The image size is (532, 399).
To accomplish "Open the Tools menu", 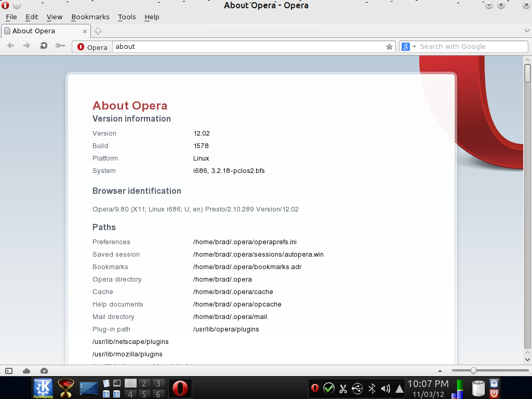I will tap(127, 17).
